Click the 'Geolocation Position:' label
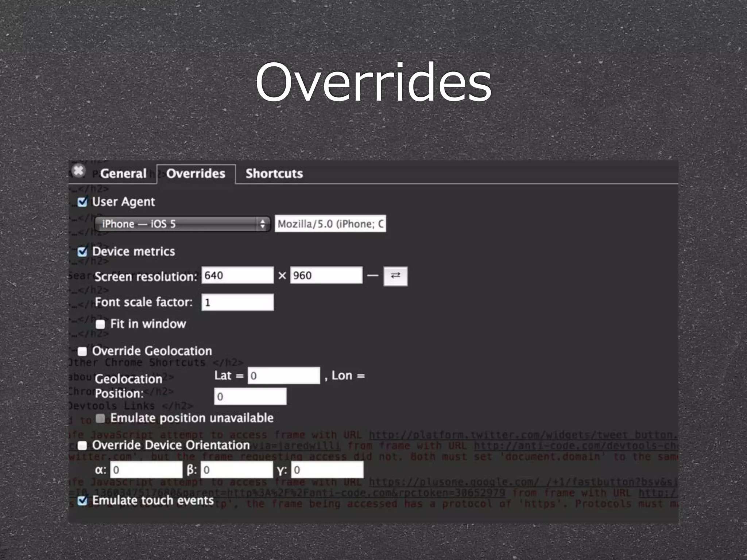This screenshot has height=560, width=747. 128,386
